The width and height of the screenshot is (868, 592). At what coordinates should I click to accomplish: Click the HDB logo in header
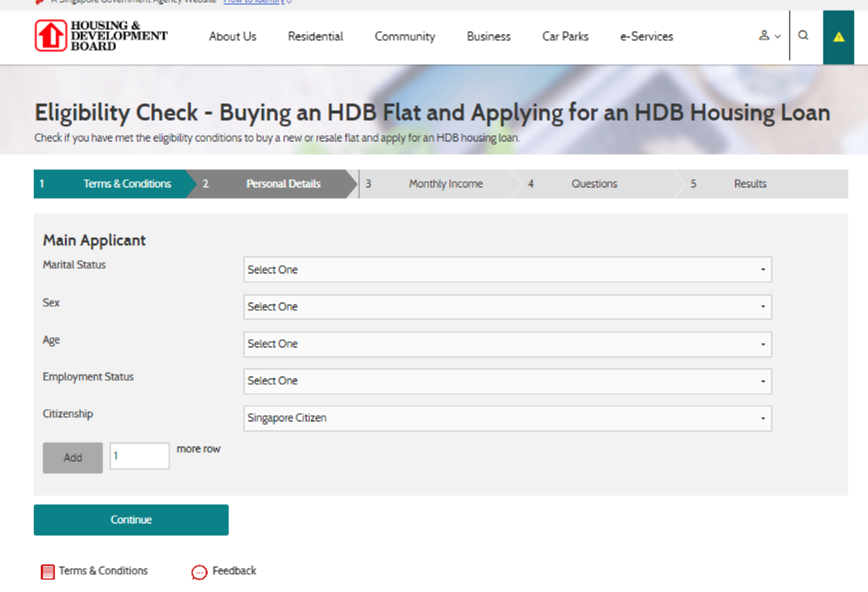[101, 36]
